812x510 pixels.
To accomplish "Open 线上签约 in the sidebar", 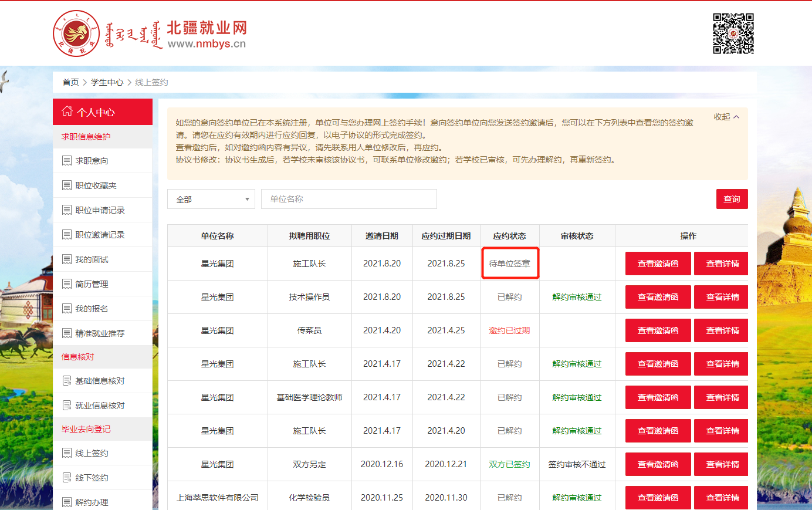I will coord(92,453).
